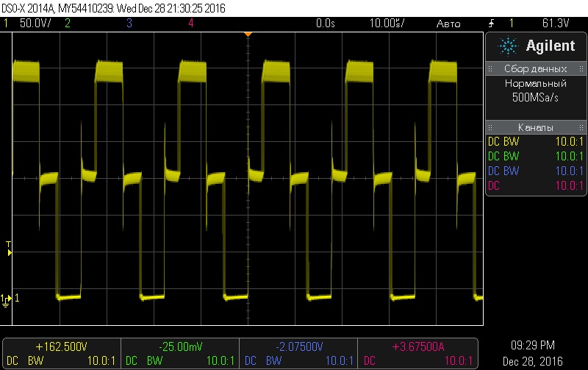
Task: Click the Авто trigger mode label
Action: pos(448,24)
